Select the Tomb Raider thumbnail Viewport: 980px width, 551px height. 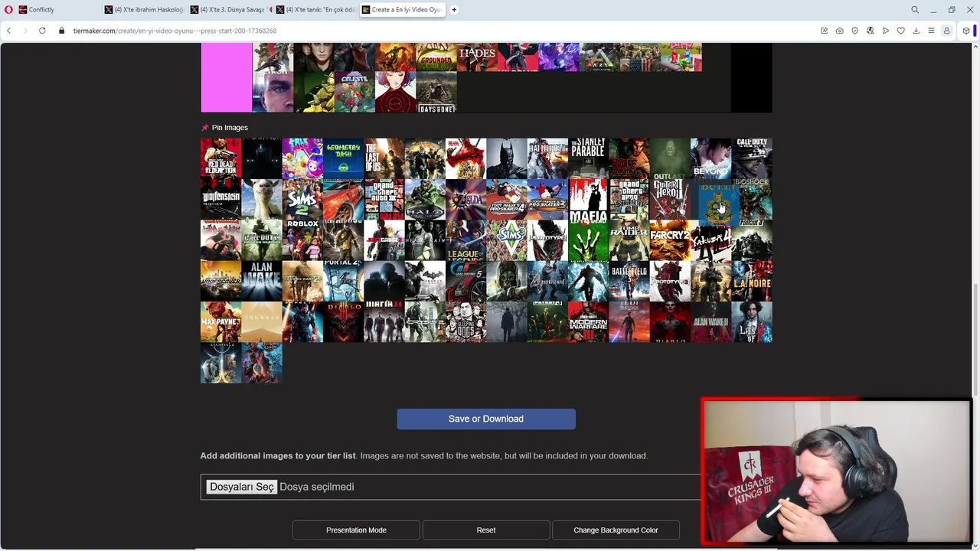(629, 240)
